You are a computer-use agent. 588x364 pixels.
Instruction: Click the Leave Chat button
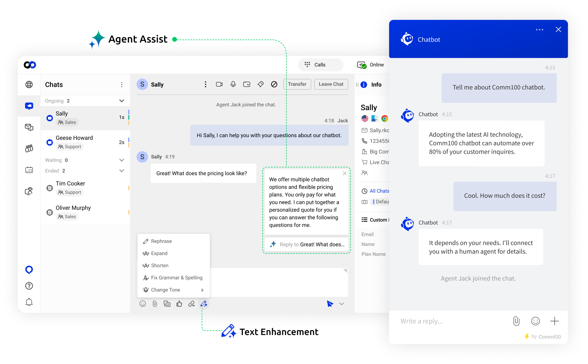click(331, 84)
